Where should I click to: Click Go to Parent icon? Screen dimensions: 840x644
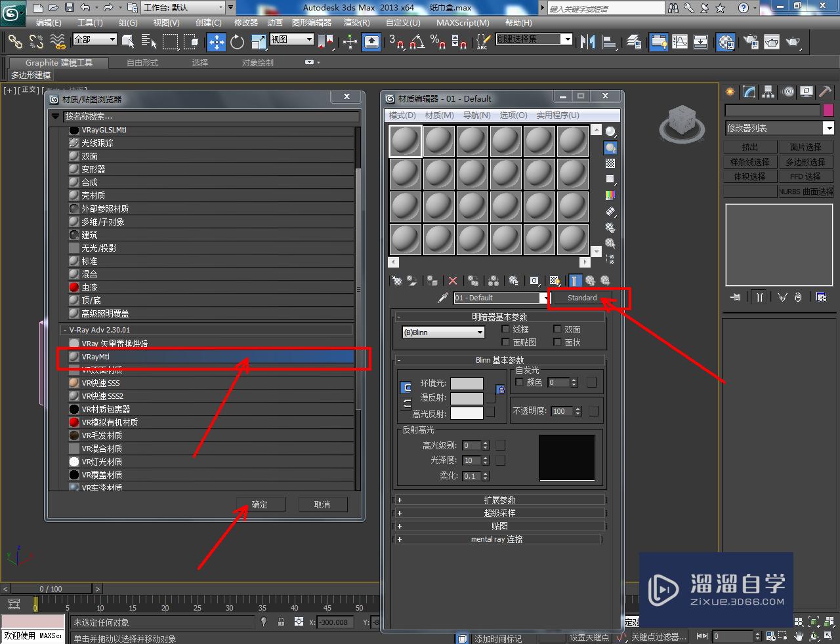(x=590, y=281)
